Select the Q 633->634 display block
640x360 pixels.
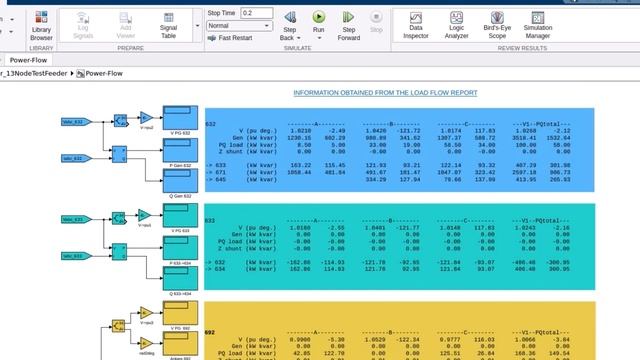180,278
